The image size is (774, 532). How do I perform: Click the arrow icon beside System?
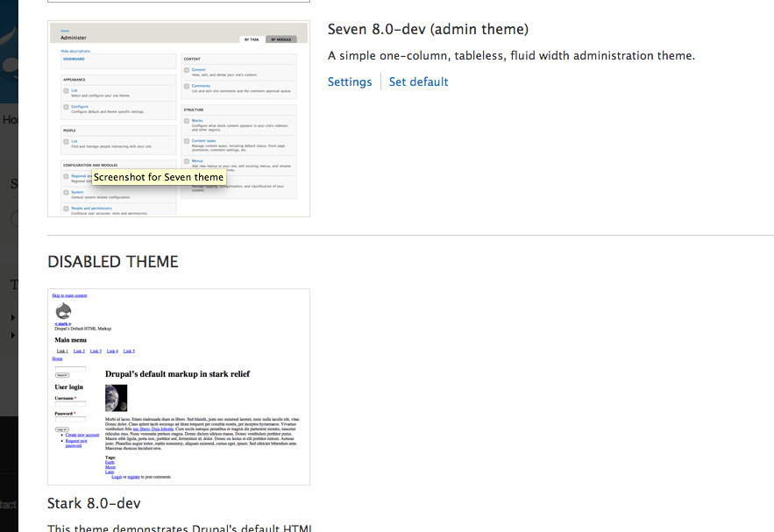66,191
